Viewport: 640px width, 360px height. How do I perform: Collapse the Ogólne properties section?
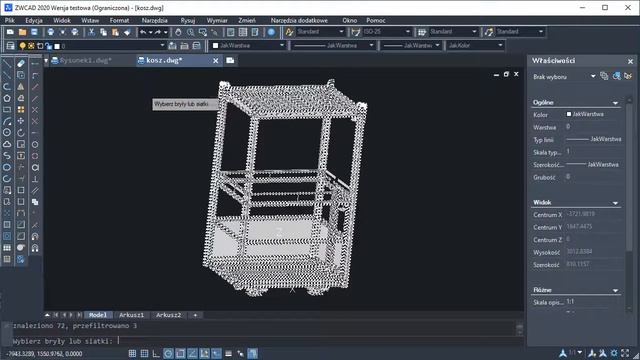click(615, 103)
